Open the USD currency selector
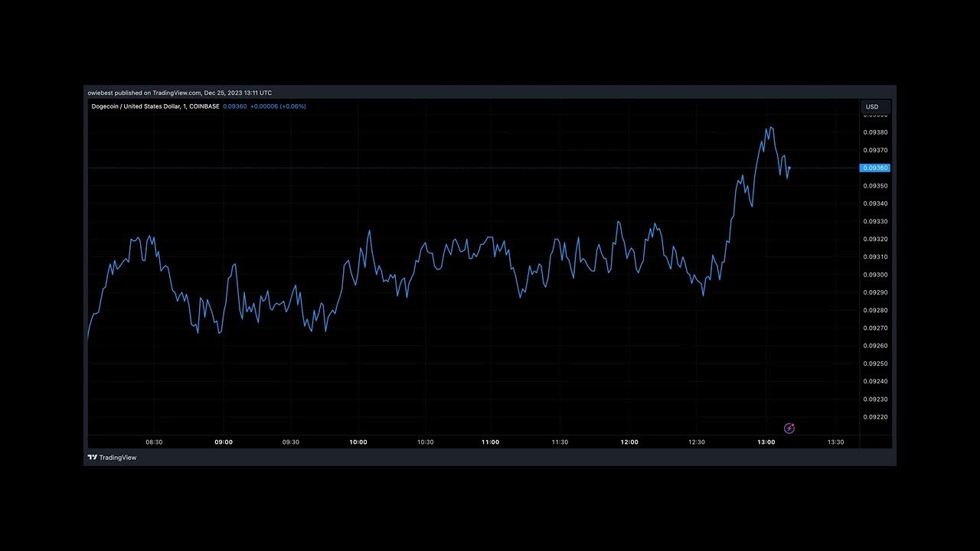Screen dimensions: 980x551 coord(872,107)
